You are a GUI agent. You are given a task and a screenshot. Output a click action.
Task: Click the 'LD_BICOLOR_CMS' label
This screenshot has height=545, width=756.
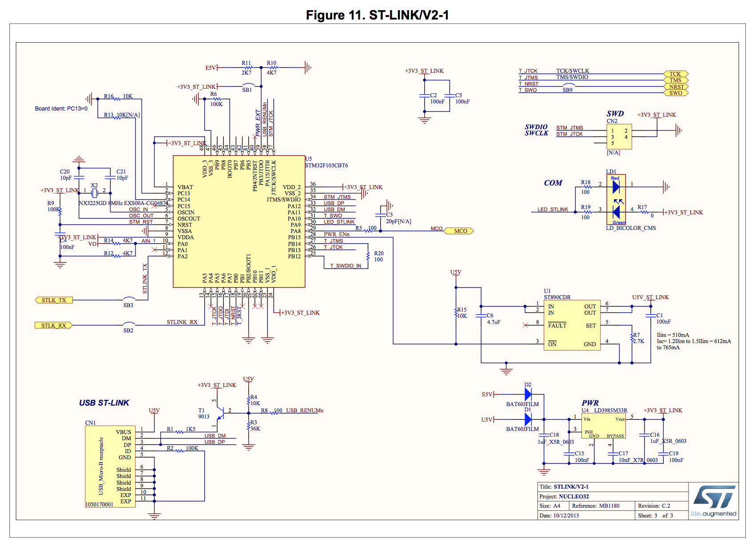point(631,228)
